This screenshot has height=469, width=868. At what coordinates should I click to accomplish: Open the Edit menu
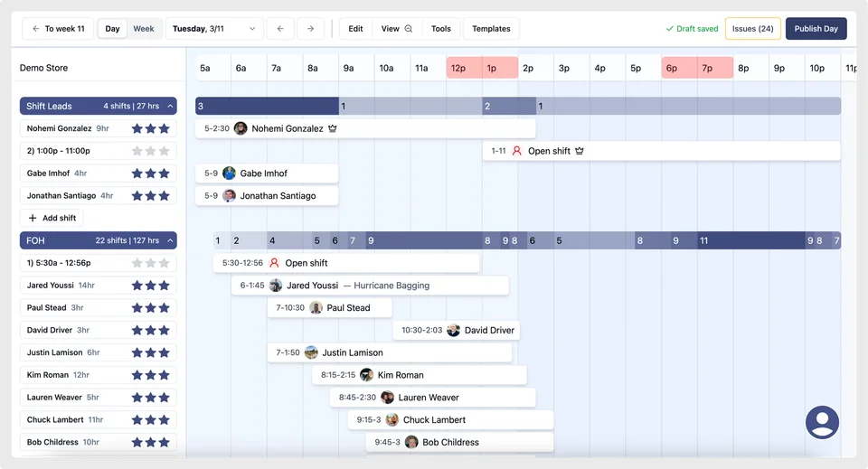tap(355, 29)
